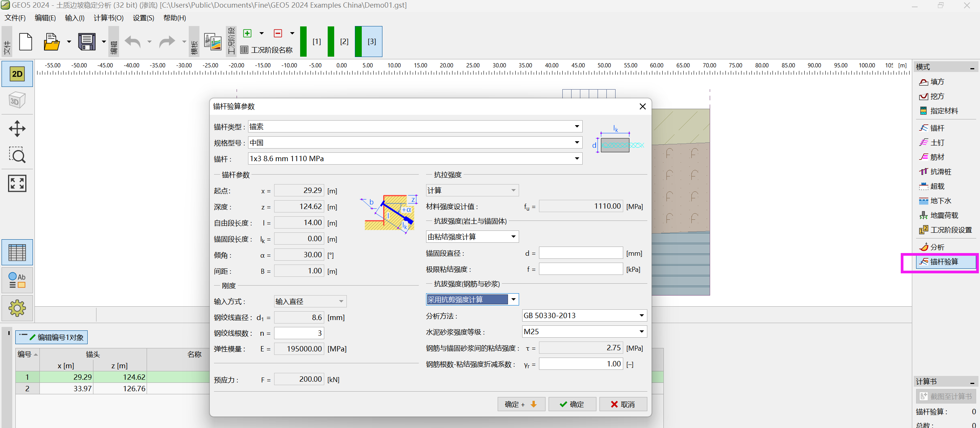Click 编辑编号1对象 button

click(x=52, y=337)
